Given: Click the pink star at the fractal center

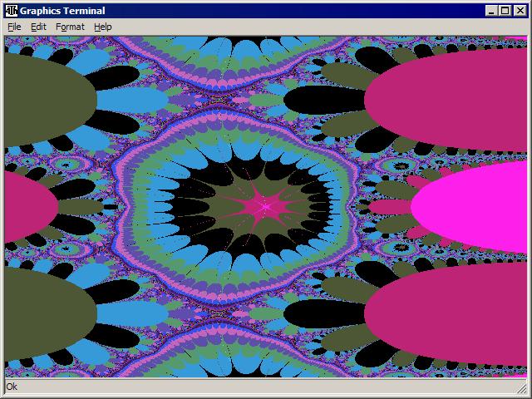Looking at the screenshot, I should click(x=264, y=204).
